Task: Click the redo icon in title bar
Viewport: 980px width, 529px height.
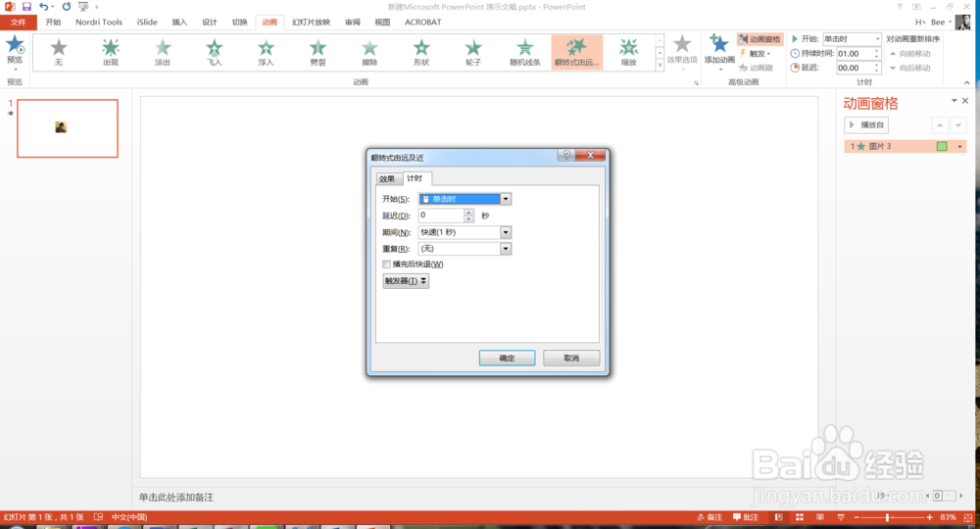Action: click(67, 6)
